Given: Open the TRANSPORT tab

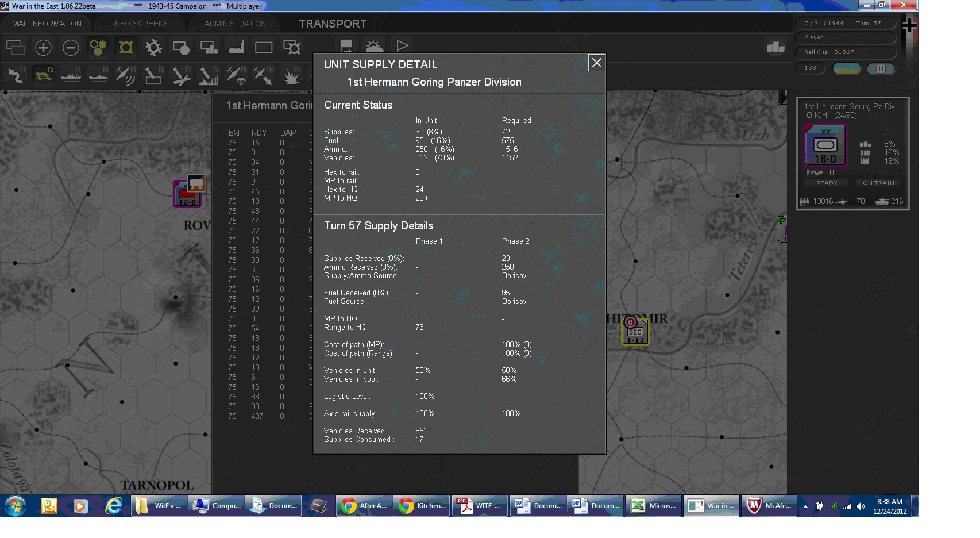Looking at the screenshot, I should click(333, 24).
